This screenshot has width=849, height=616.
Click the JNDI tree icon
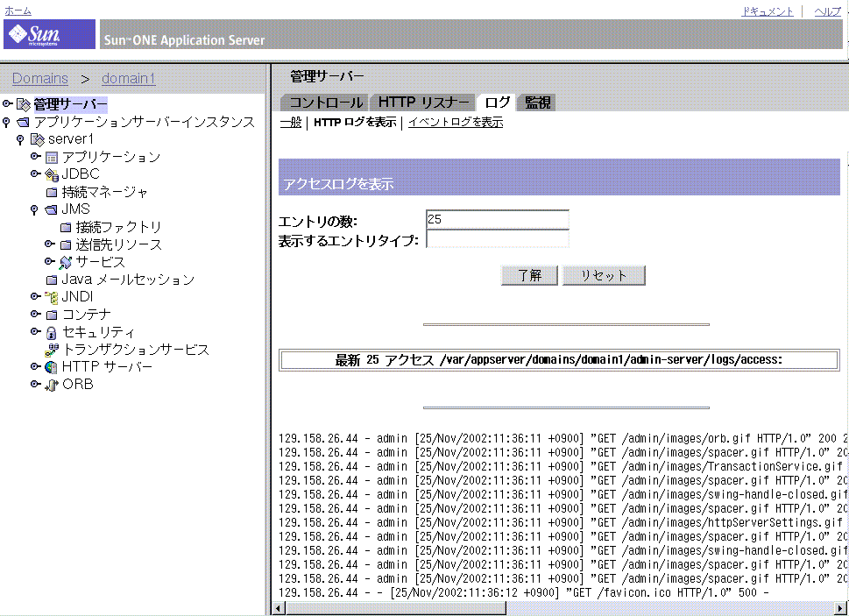[x=52, y=297]
